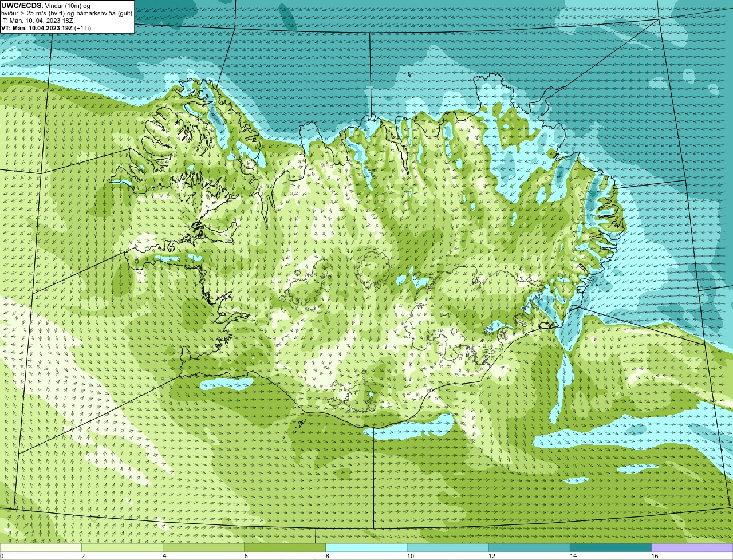Click the medium green 4–6 m/s legend swatch
This screenshot has height=560, width=733.
point(203,548)
